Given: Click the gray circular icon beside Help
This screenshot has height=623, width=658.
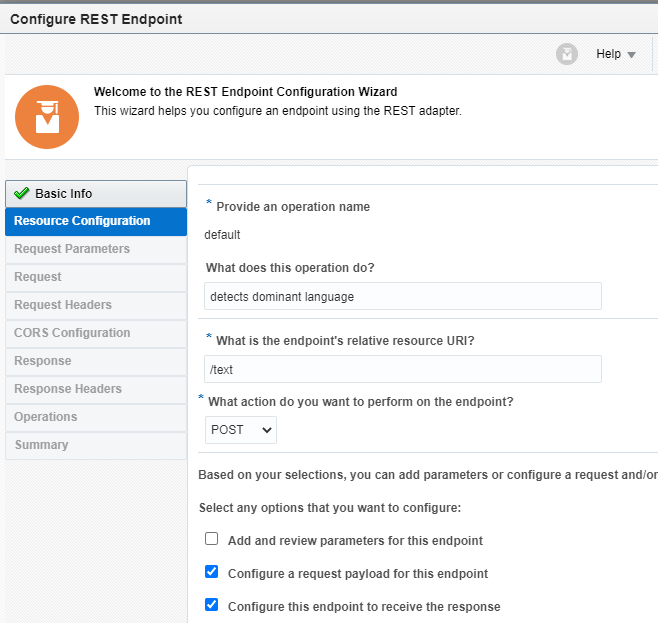Looking at the screenshot, I should (x=567, y=54).
